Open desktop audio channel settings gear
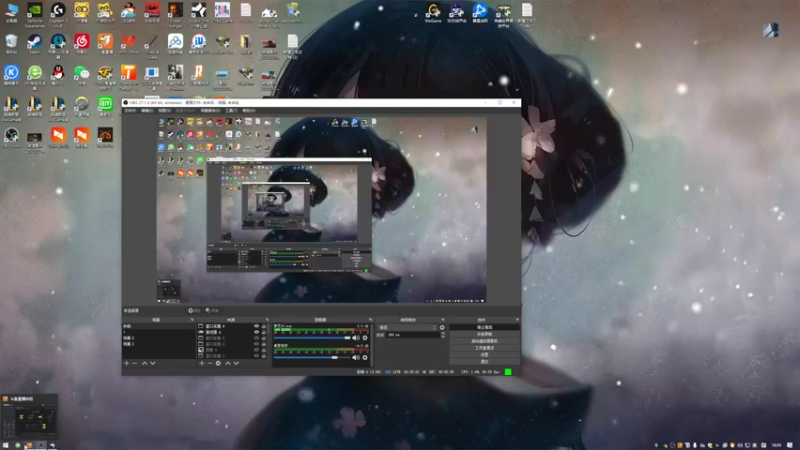 click(365, 357)
